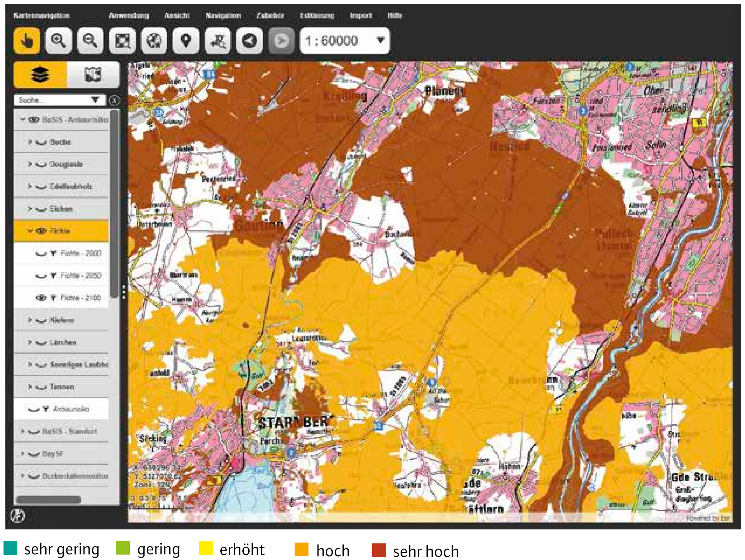This screenshot has width=745, height=560.
Task: Click the layer list horizontal scrollbar
Action: pos(48,500)
